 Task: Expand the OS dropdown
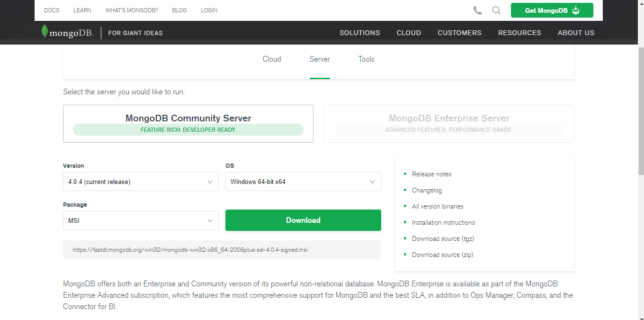[303, 182]
